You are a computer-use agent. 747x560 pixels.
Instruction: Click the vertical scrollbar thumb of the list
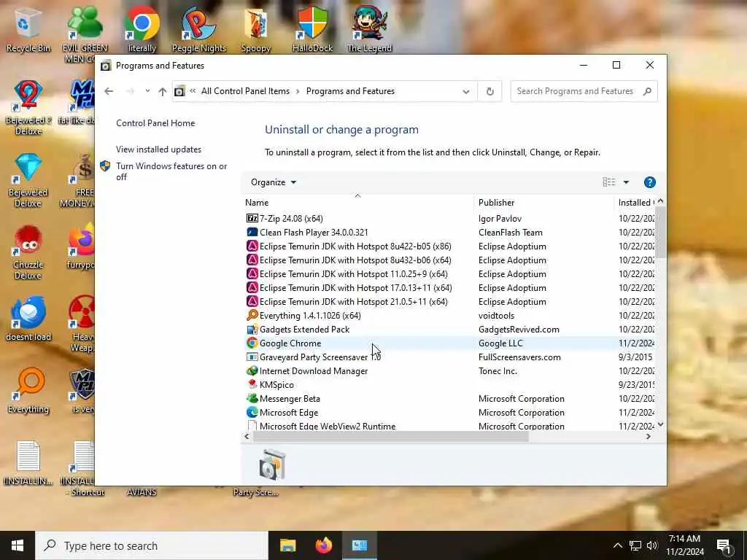coord(660,233)
